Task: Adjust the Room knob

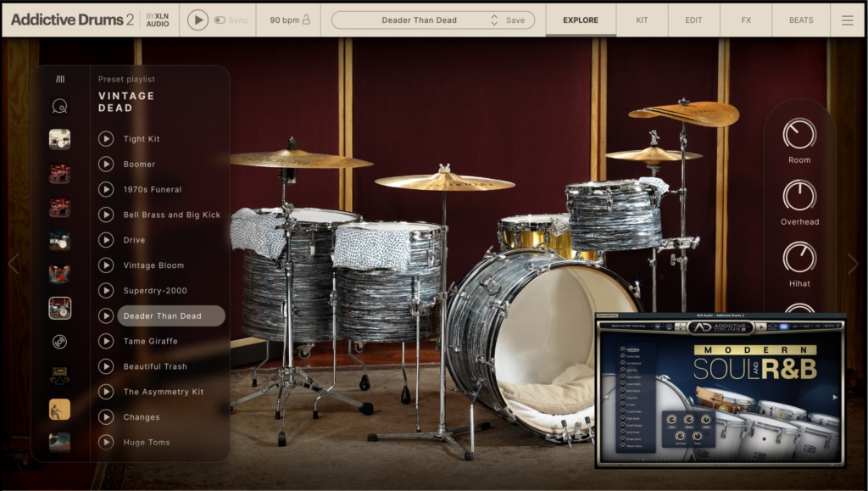Action: coord(799,133)
